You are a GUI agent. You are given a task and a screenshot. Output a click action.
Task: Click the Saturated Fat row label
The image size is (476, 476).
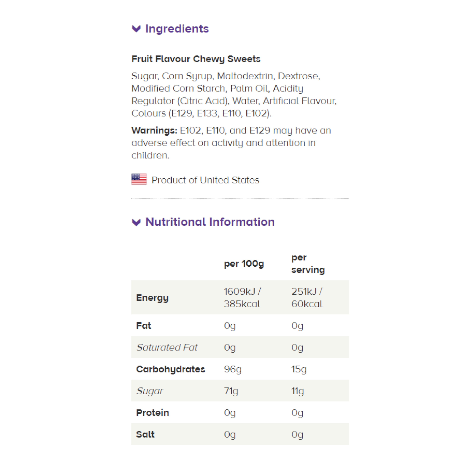pos(167,347)
